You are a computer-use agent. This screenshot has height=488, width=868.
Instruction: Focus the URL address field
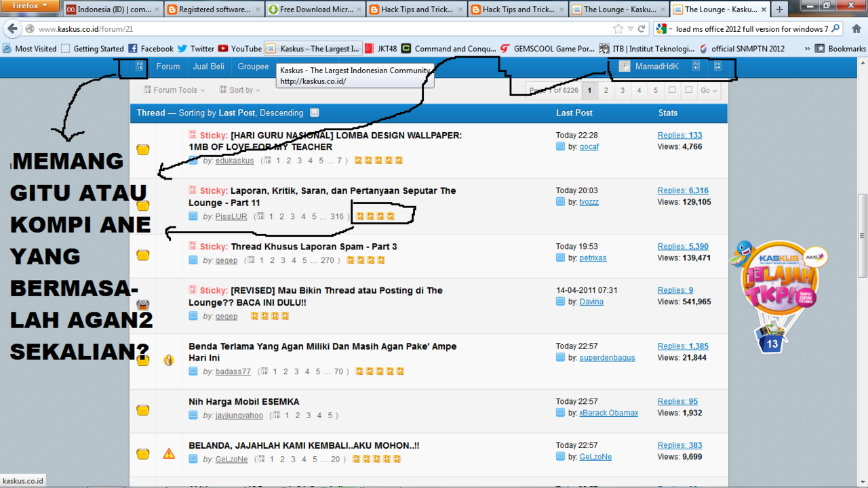(324, 29)
